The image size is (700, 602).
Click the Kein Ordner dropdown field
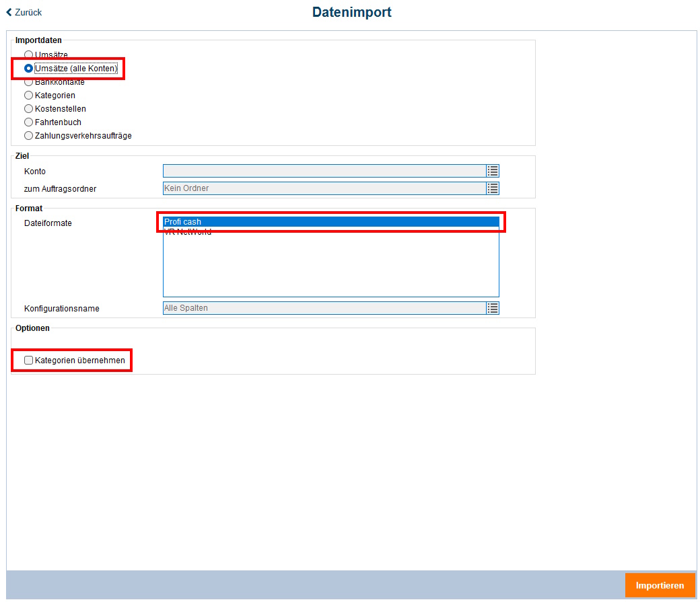click(x=324, y=188)
